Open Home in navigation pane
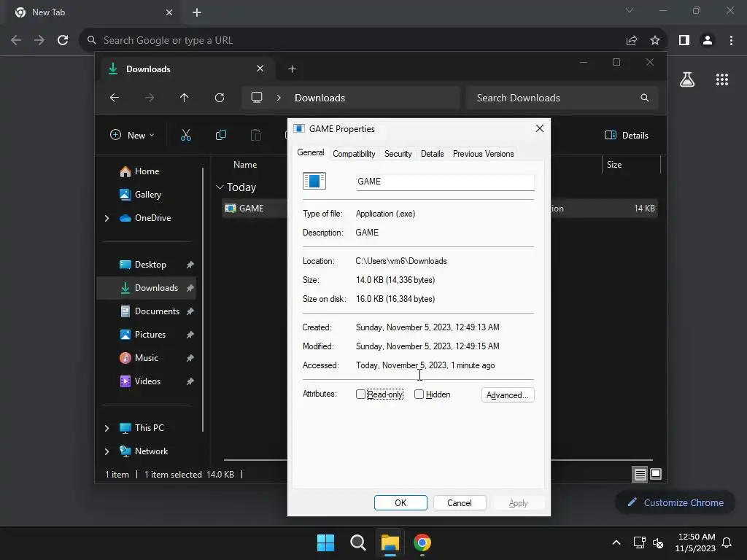The height and width of the screenshot is (560, 747). (147, 171)
